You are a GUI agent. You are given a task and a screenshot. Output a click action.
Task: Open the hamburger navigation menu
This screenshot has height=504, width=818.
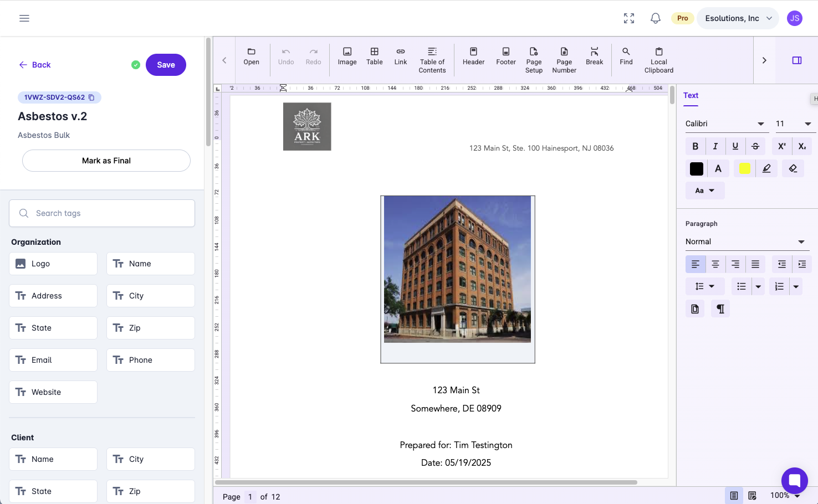[24, 18]
